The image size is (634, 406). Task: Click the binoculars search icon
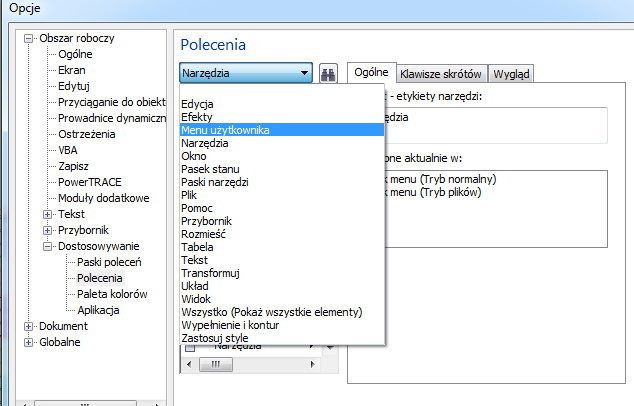(329, 74)
